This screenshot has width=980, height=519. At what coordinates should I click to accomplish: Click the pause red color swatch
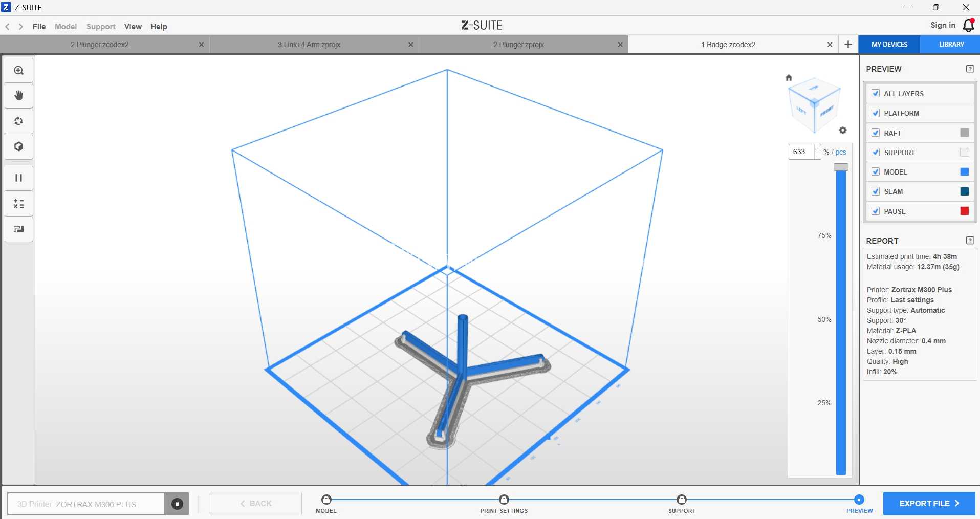(x=965, y=211)
